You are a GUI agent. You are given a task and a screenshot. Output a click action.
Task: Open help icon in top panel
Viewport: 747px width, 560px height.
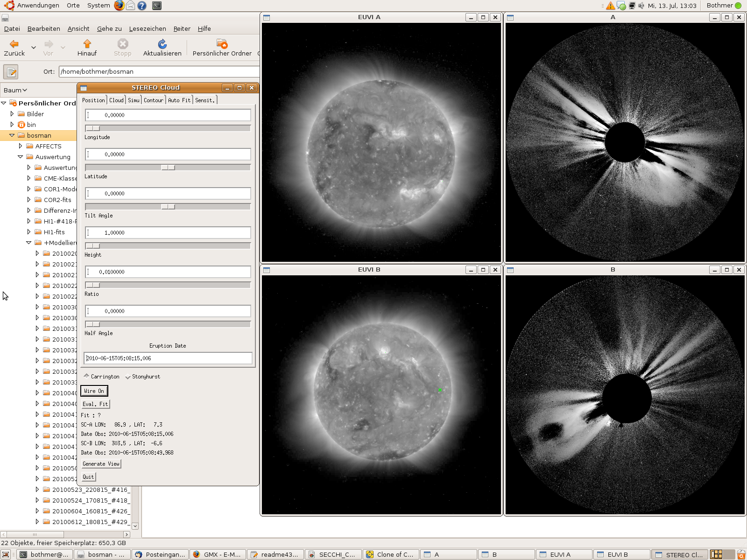coord(142,6)
